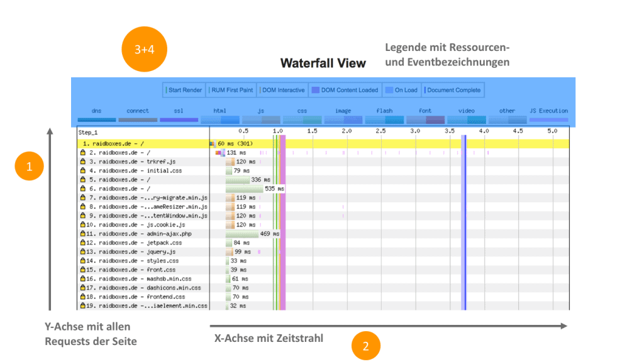Screen dimensions: 644x362
Task: Click the dns color swatch in legend
Action: click(96, 120)
